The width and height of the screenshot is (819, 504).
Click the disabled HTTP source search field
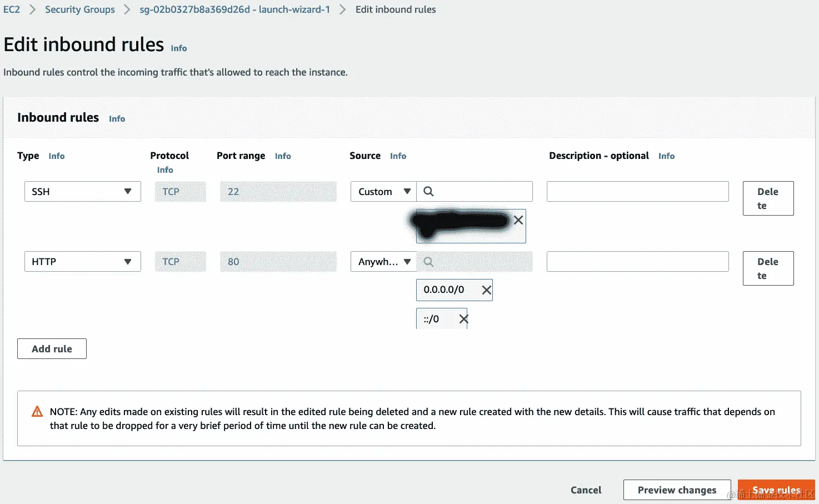[475, 261]
